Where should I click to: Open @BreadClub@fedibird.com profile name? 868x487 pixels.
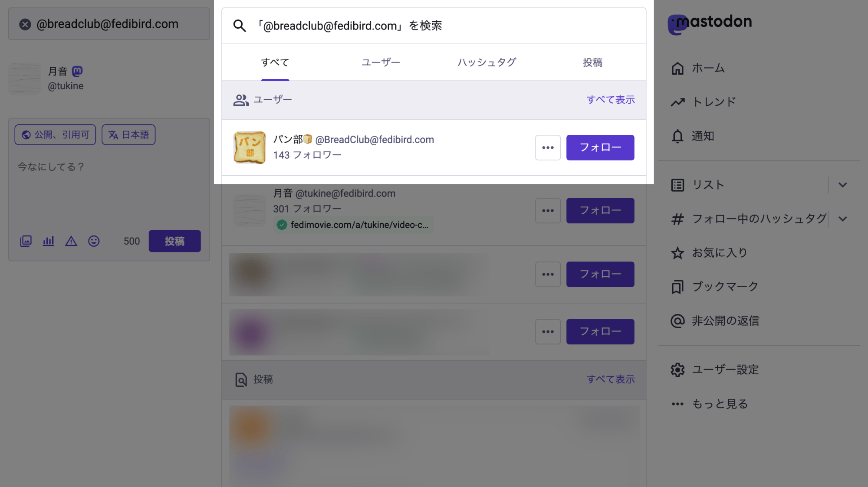[x=375, y=140]
